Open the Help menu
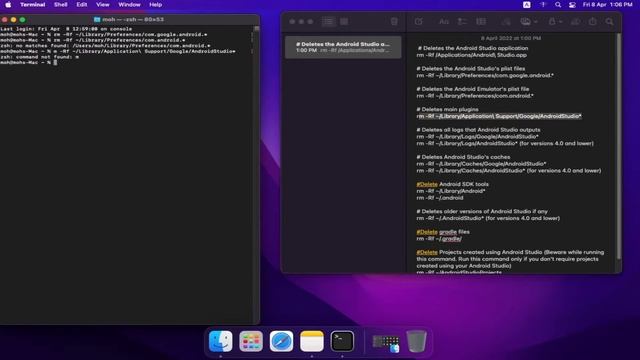This screenshot has width=640, height=360. pyautogui.click(x=155, y=5)
